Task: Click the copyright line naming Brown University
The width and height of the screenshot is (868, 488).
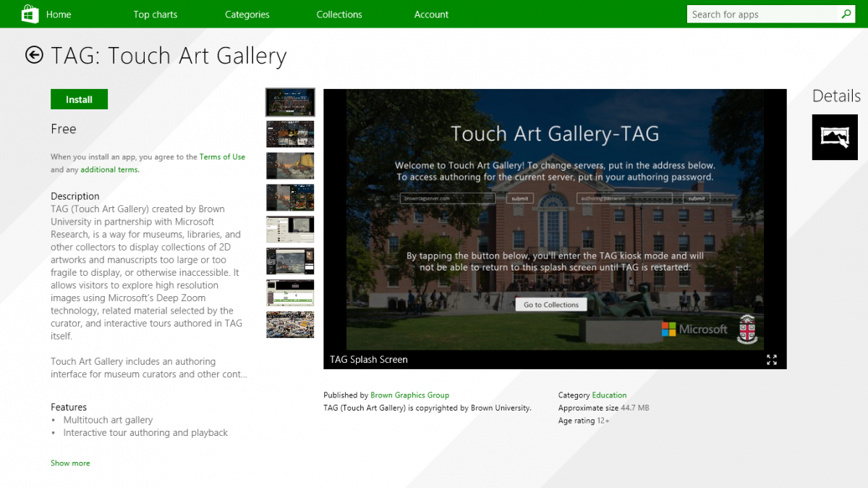Action: pyautogui.click(x=427, y=408)
